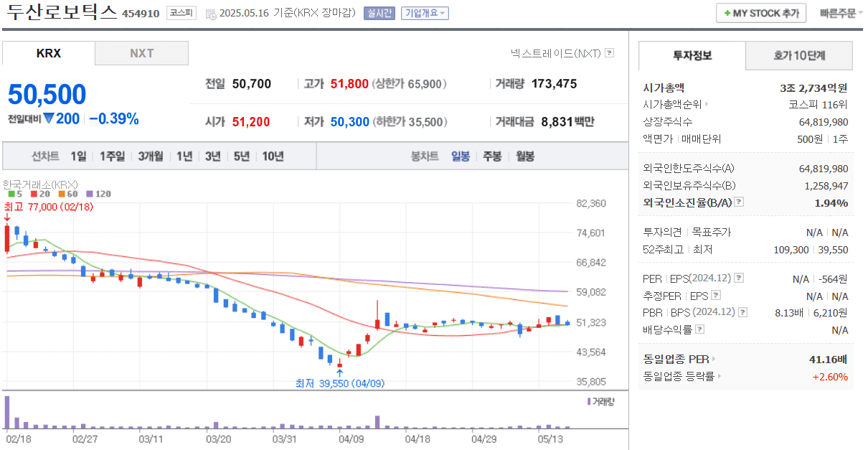Viewport: 868px width, 450px height.
Task: Click the 52주최고 label
Action: coord(664,249)
